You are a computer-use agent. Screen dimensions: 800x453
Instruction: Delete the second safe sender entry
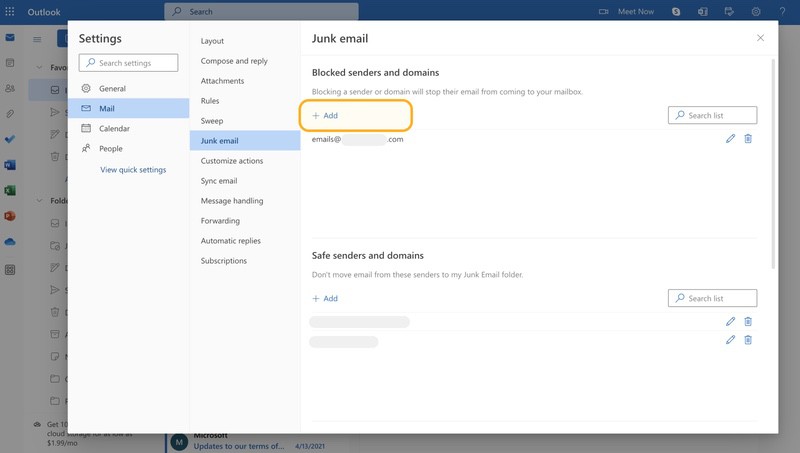click(x=748, y=340)
